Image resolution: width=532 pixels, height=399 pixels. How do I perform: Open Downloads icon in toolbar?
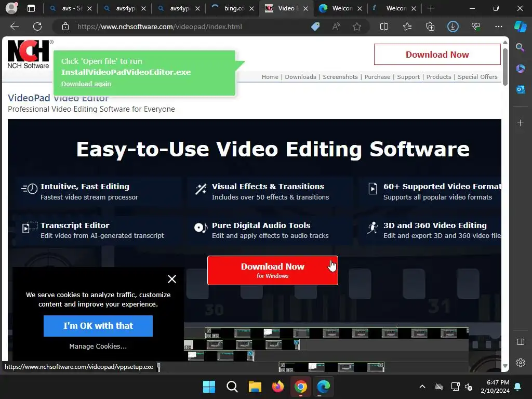(453, 26)
